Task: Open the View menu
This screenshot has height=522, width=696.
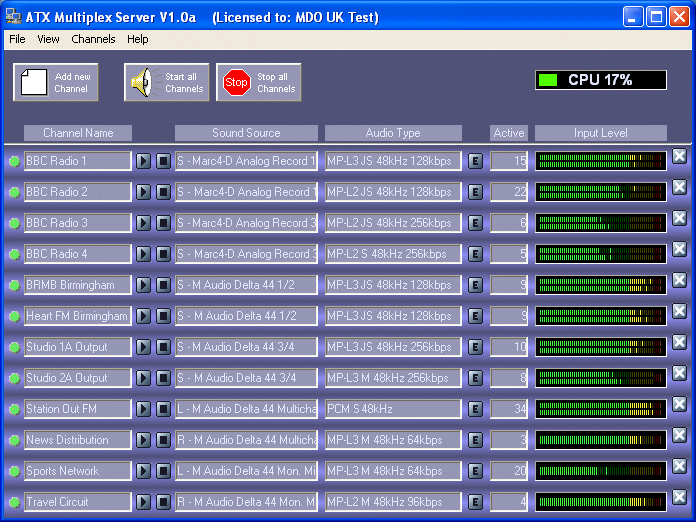Action: click(48, 39)
